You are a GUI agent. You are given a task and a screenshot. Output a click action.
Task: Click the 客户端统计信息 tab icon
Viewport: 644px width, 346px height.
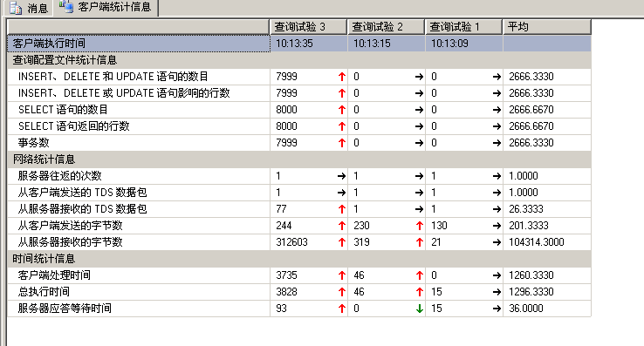tap(65, 6)
